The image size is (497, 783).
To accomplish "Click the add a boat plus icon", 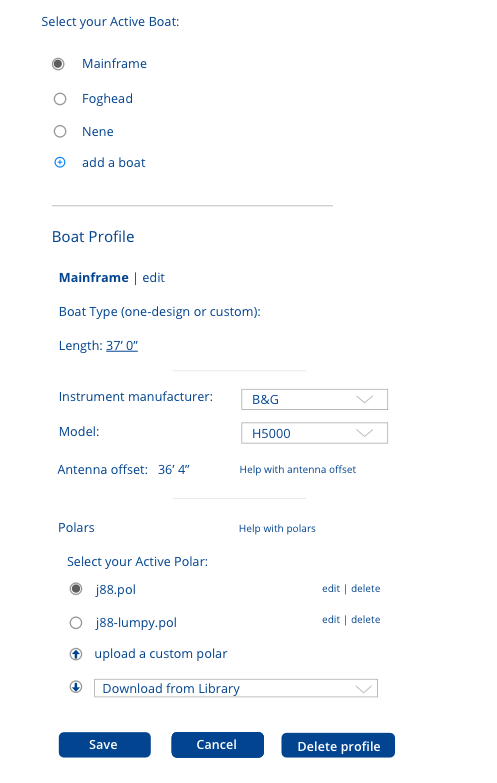I will tap(60, 162).
